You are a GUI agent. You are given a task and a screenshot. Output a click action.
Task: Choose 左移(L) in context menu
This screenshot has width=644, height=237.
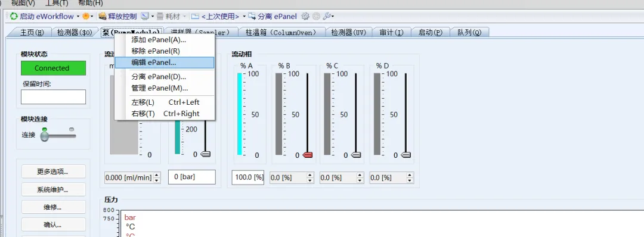pyautogui.click(x=165, y=102)
